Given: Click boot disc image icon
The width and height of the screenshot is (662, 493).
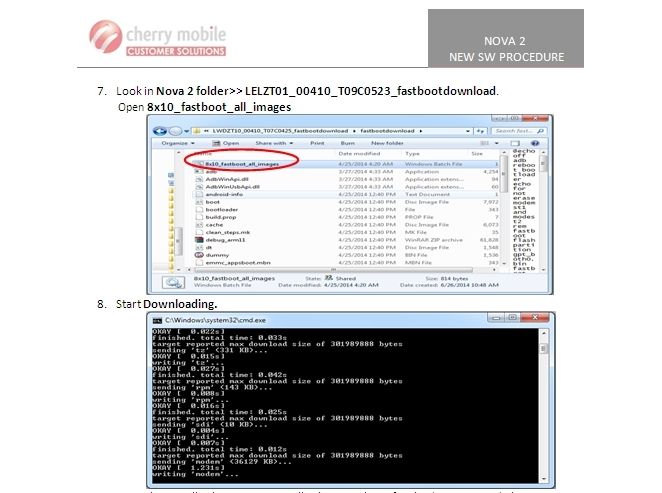Looking at the screenshot, I should [x=199, y=202].
